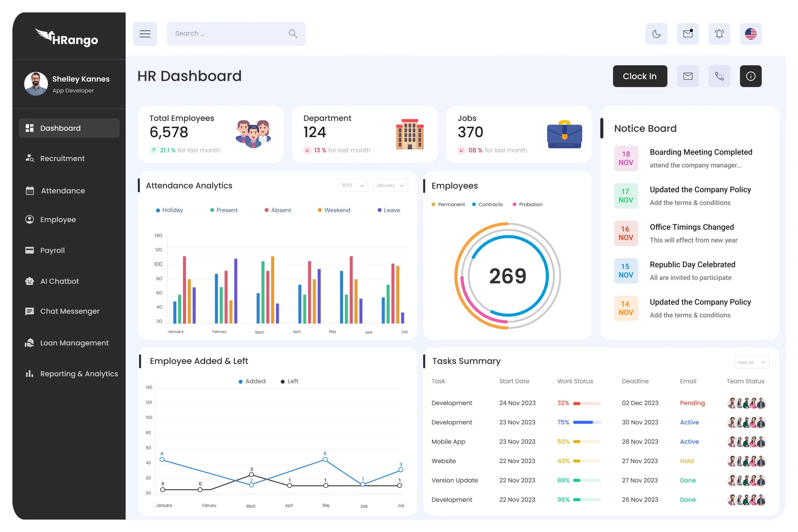Open the info icon button
Screen dimensions: 798x532
751,76
